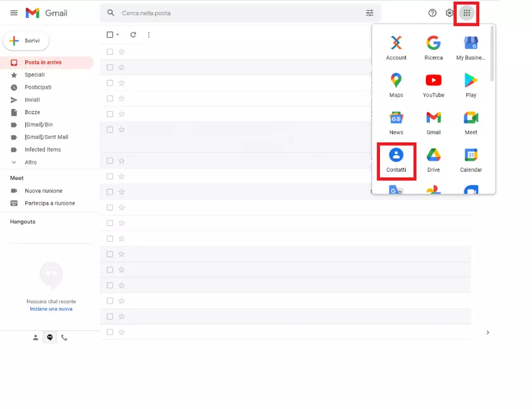Open the [Gmail]/Sent Mail label
Screen dimensions: 532x409
click(x=47, y=137)
